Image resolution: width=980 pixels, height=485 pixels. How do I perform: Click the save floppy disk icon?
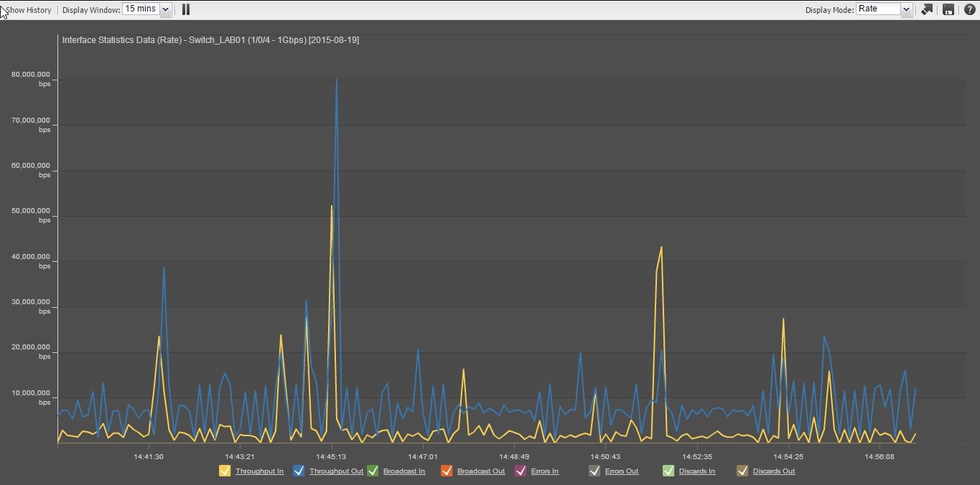(948, 9)
